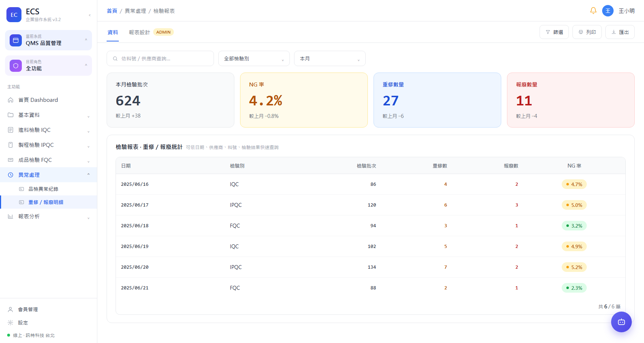The image size is (644, 343).
Task: Click the 全功能 role icon
Action: [16, 66]
